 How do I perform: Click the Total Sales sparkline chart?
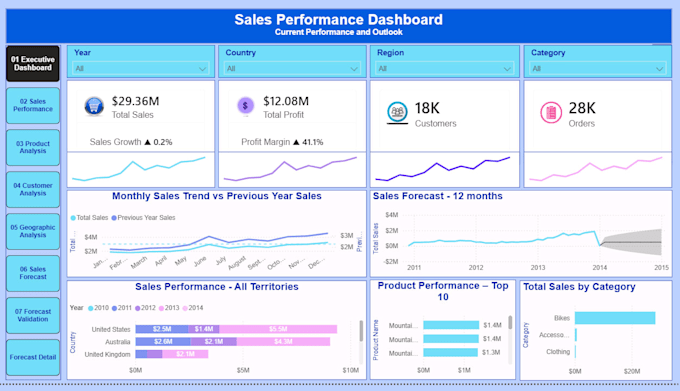click(139, 169)
